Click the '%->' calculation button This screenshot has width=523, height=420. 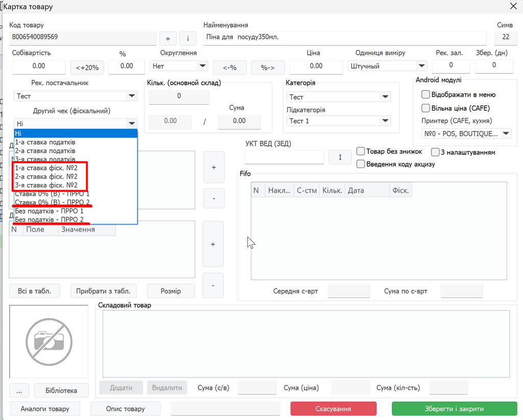[268, 67]
